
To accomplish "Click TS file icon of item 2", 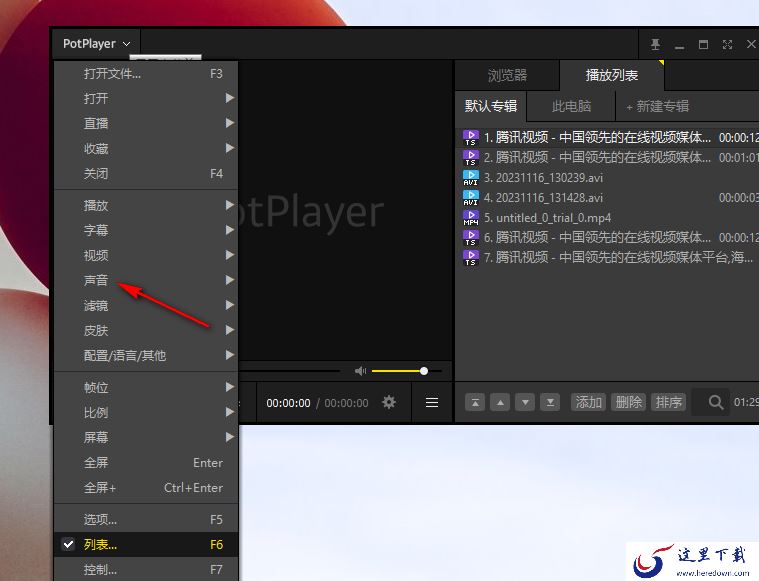I will click(x=471, y=158).
